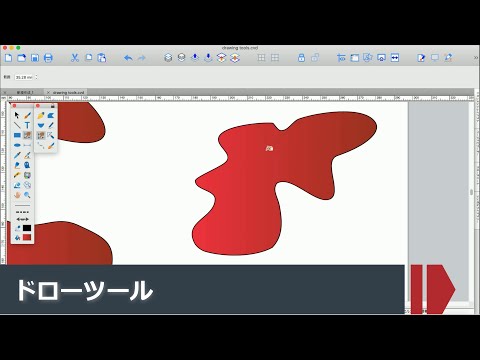Click the stroke ink icon beside black swatch
This screenshot has width=480, height=360.
coord(17,228)
